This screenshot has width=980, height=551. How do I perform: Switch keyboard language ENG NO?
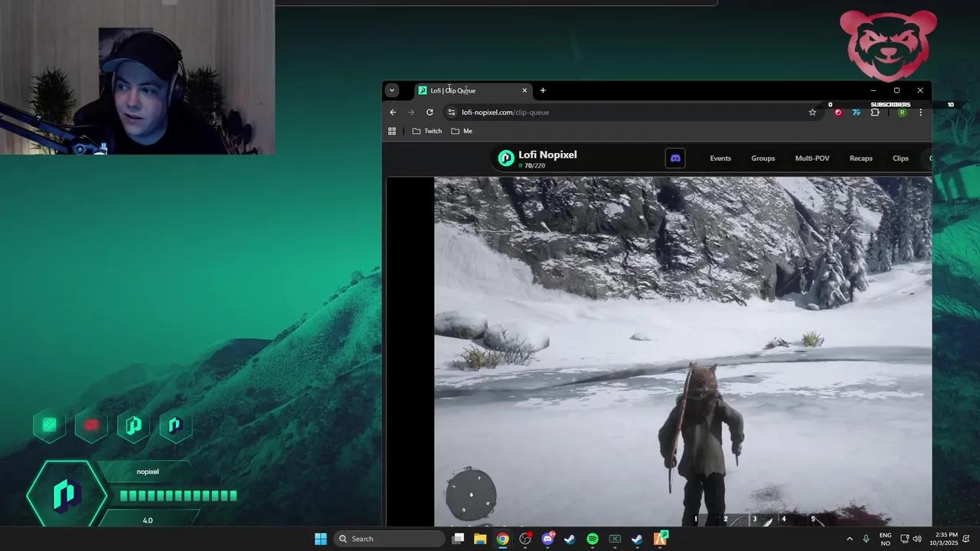pyautogui.click(x=885, y=539)
